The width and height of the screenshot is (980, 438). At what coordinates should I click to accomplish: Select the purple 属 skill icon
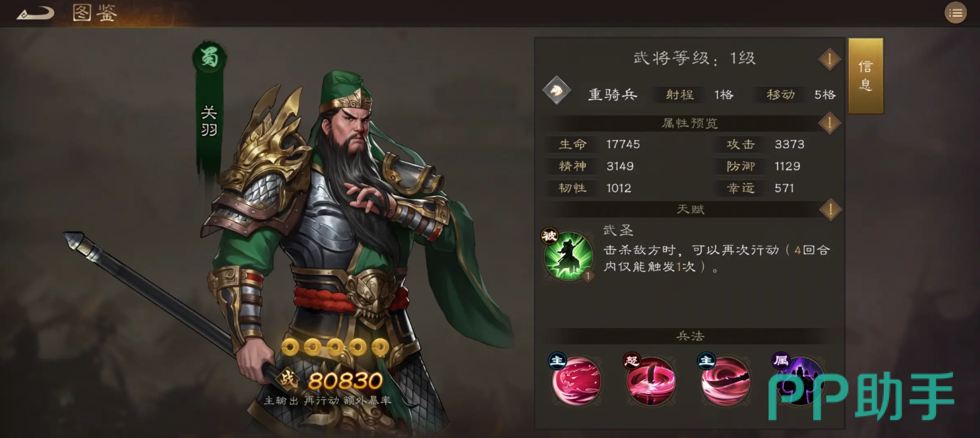(x=798, y=381)
